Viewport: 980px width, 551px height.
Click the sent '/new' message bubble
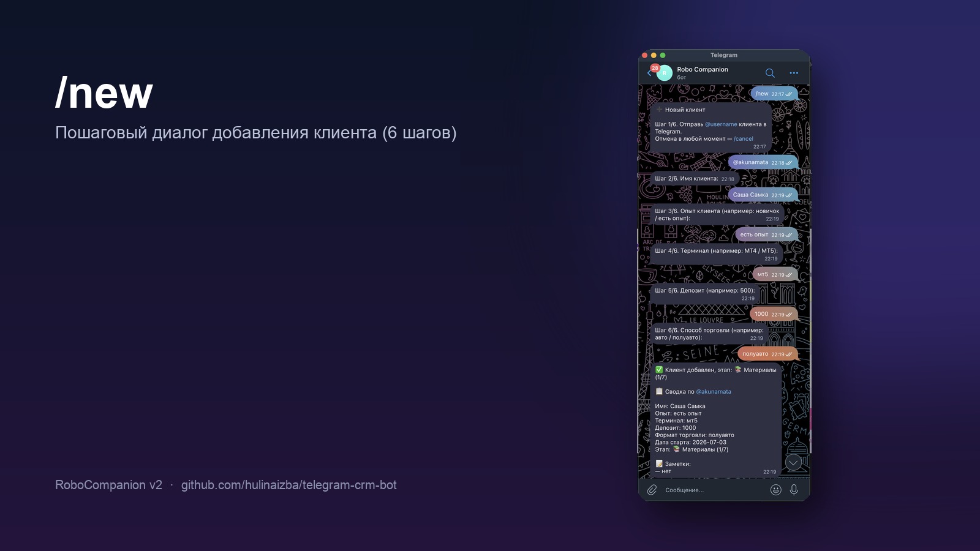[x=774, y=94]
